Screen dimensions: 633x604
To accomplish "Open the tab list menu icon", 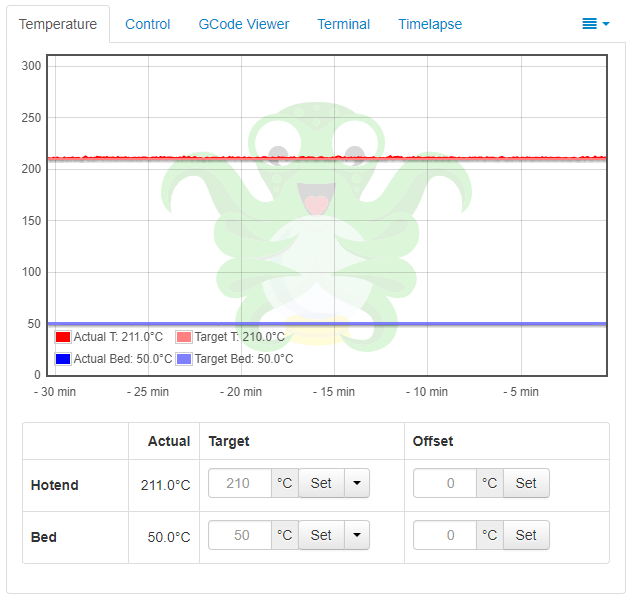I will [595, 24].
